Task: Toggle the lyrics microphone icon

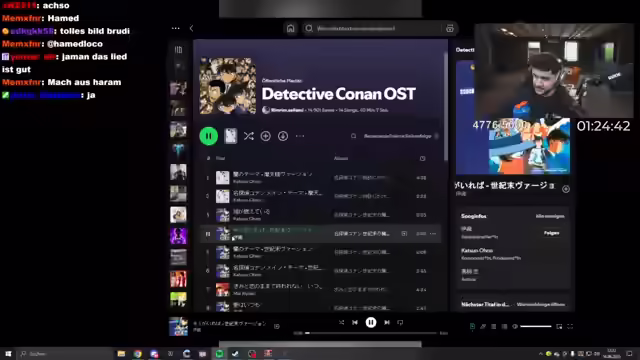Action: click(x=483, y=326)
